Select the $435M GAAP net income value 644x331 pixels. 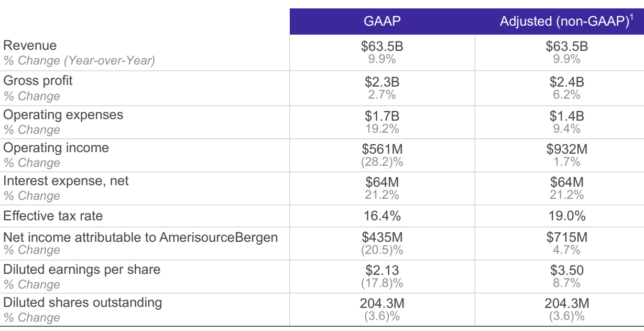point(382,238)
